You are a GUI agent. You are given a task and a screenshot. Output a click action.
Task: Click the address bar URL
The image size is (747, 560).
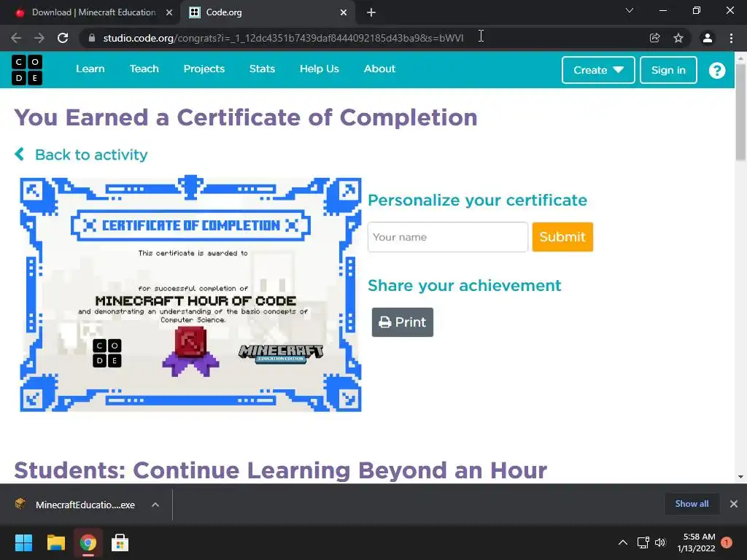coord(283,38)
